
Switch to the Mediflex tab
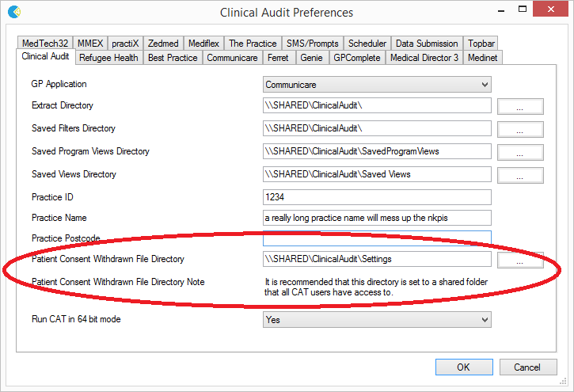204,44
